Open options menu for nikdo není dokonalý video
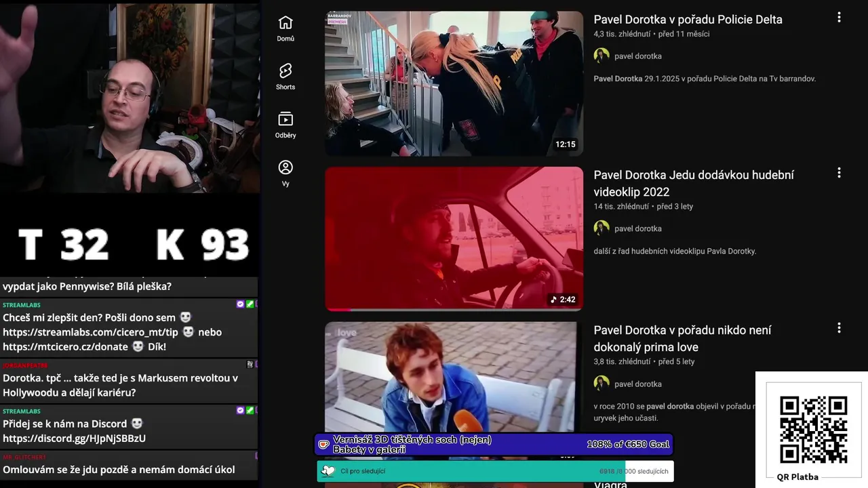 [839, 328]
